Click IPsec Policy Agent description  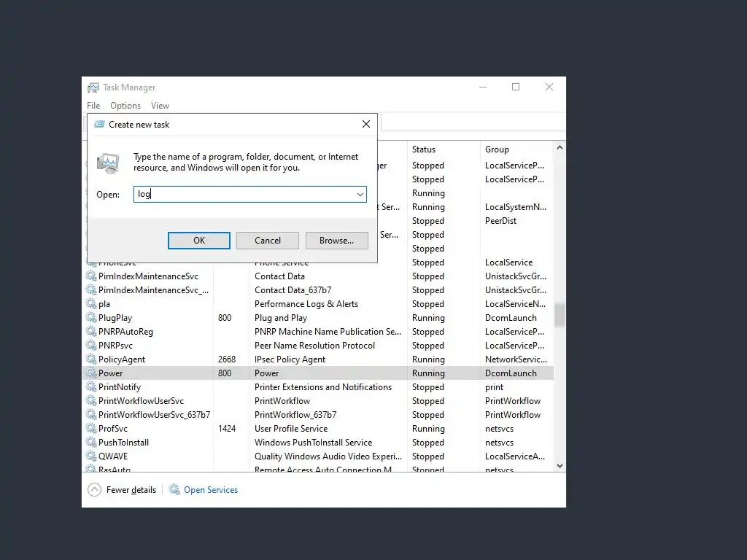coord(290,359)
